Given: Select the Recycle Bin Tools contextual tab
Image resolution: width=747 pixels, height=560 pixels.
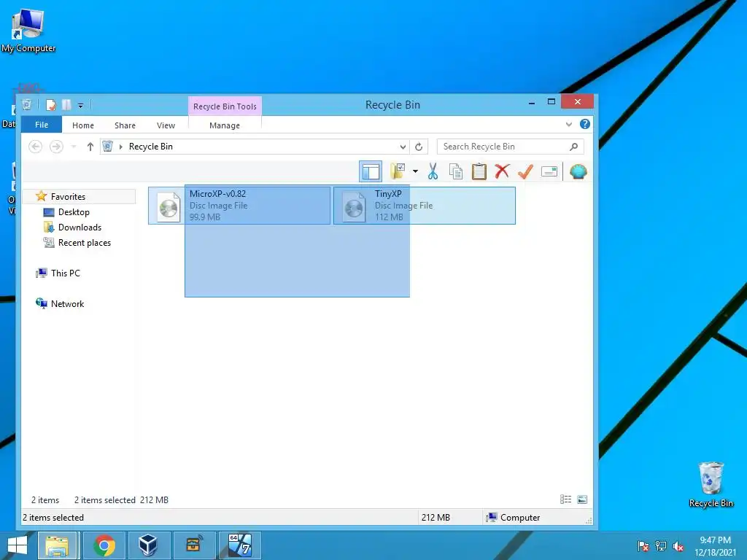Looking at the screenshot, I should click(225, 106).
